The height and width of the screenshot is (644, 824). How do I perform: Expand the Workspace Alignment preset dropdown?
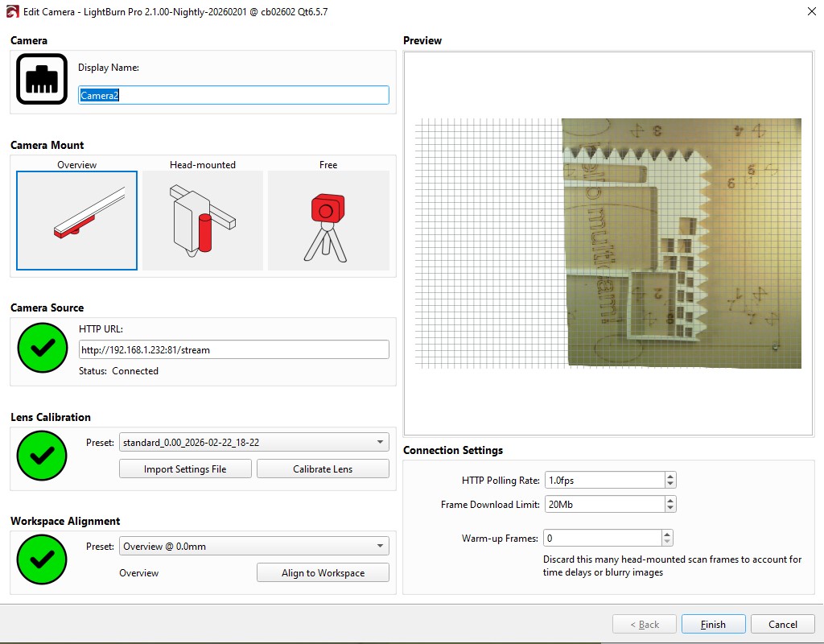[x=253, y=547]
